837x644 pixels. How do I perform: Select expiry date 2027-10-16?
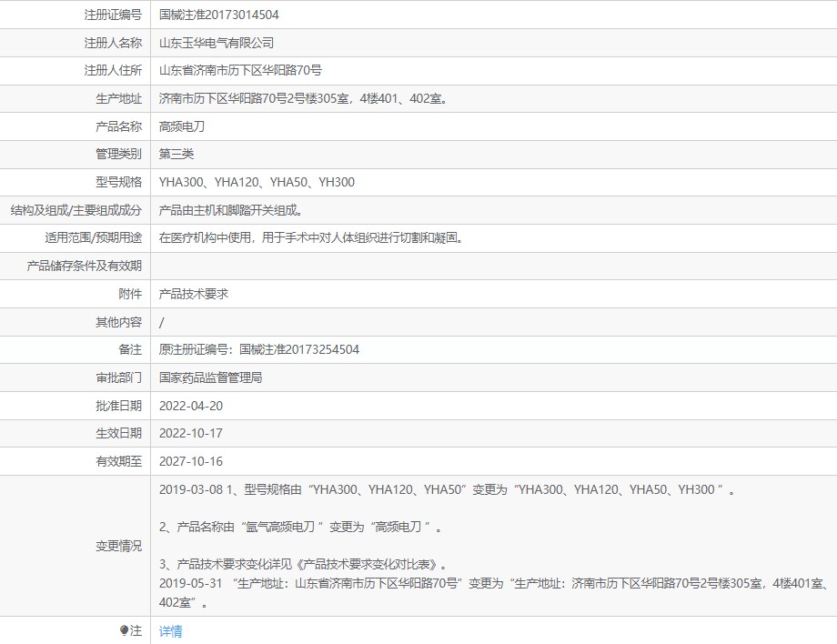pos(190,461)
